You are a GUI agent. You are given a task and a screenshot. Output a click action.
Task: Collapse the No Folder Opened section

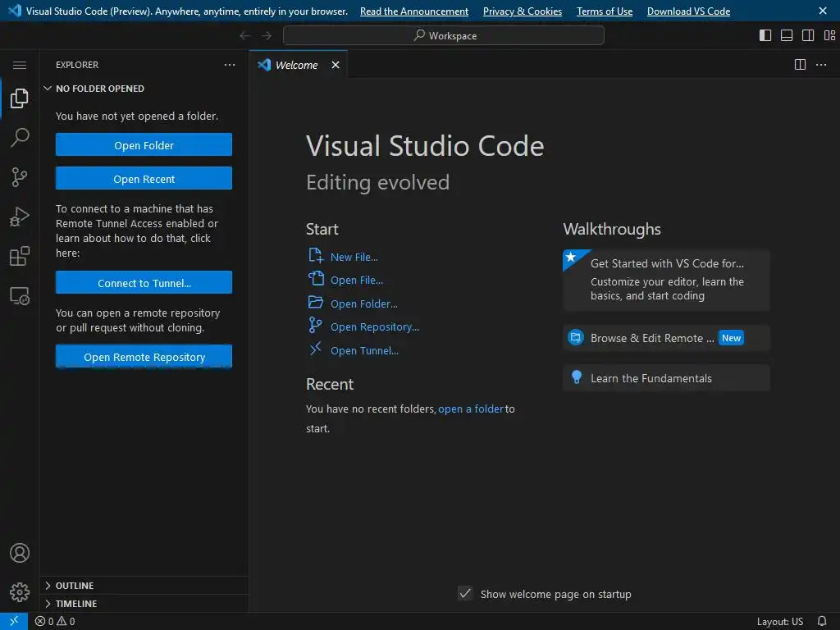point(99,89)
